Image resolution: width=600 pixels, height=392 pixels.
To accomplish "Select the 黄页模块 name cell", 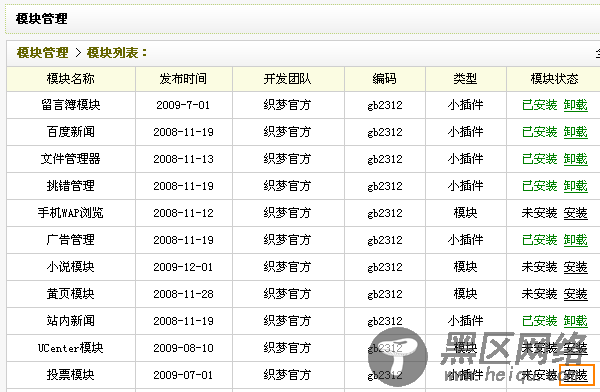I will [x=71, y=294].
